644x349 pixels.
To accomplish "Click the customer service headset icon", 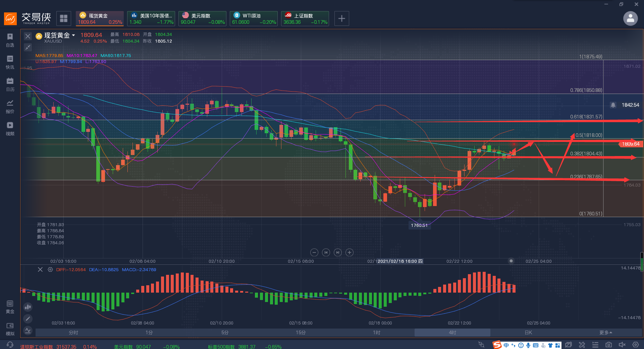I will coord(10,345).
